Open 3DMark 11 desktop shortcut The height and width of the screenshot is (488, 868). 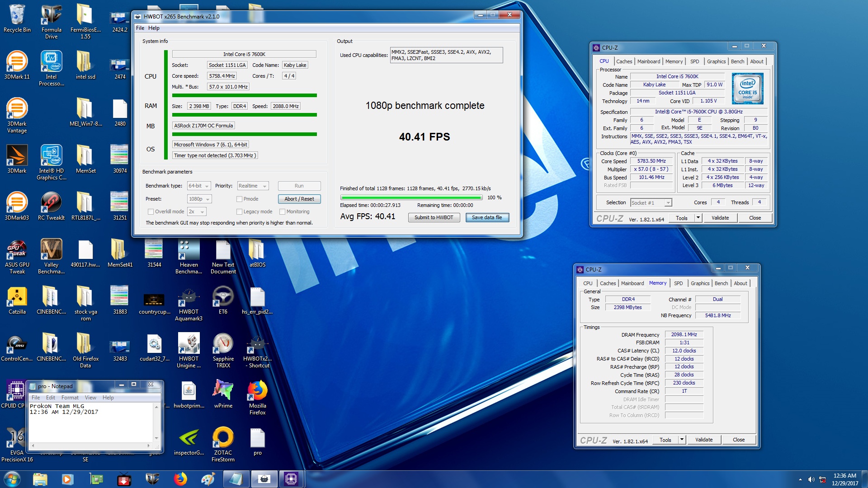[17, 65]
